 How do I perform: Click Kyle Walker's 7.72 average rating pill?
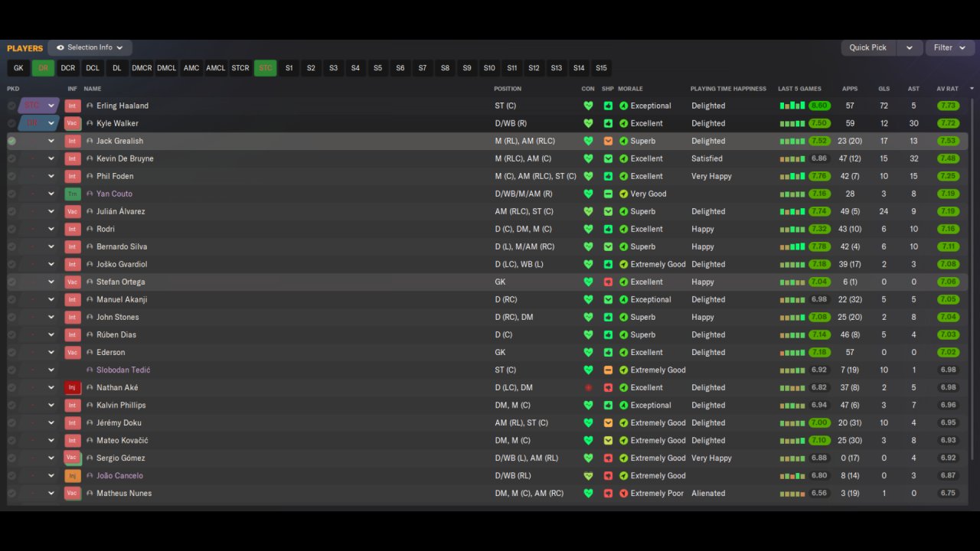(948, 123)
